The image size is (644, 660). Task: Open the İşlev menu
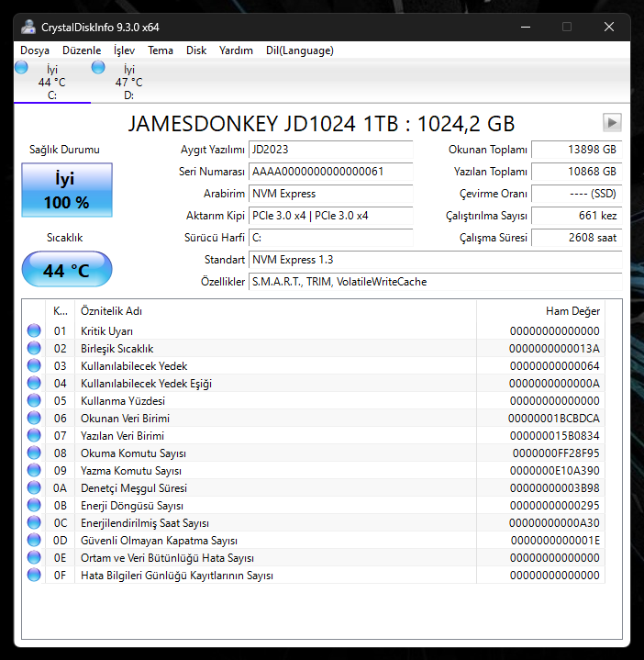pos(124,50)
